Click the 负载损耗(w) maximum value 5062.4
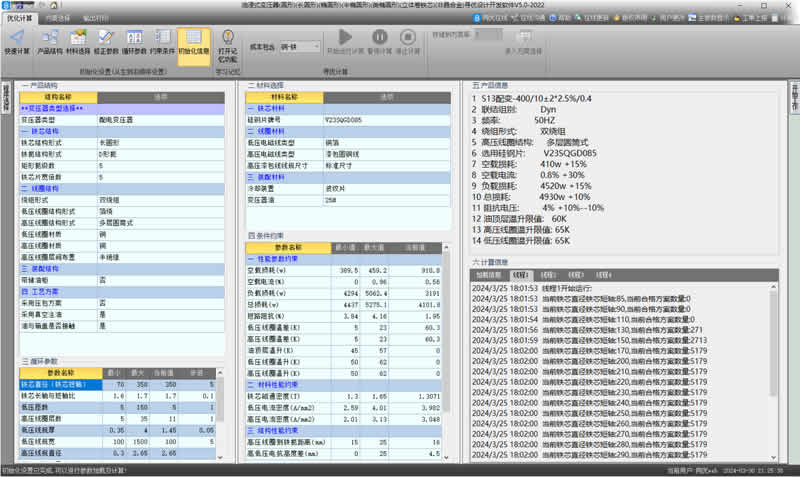The width and height of the screenshot is (800, 477). [374, 293]
